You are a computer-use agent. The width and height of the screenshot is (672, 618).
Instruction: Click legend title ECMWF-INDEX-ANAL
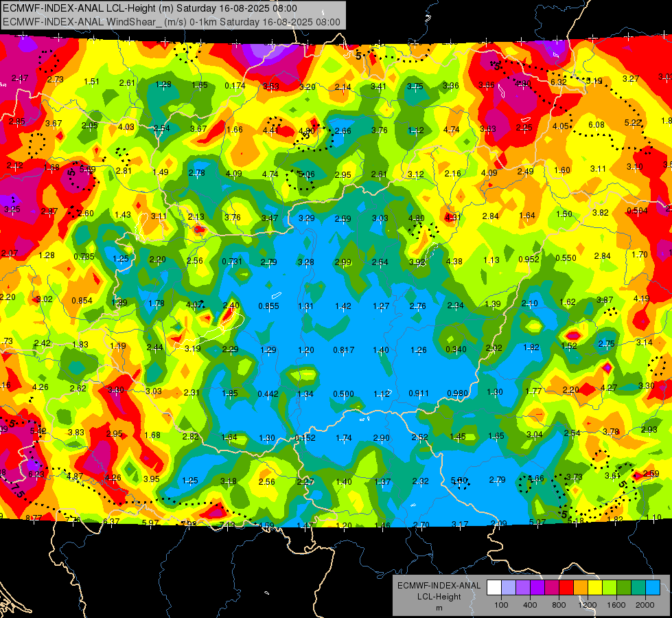click(439, 586)
